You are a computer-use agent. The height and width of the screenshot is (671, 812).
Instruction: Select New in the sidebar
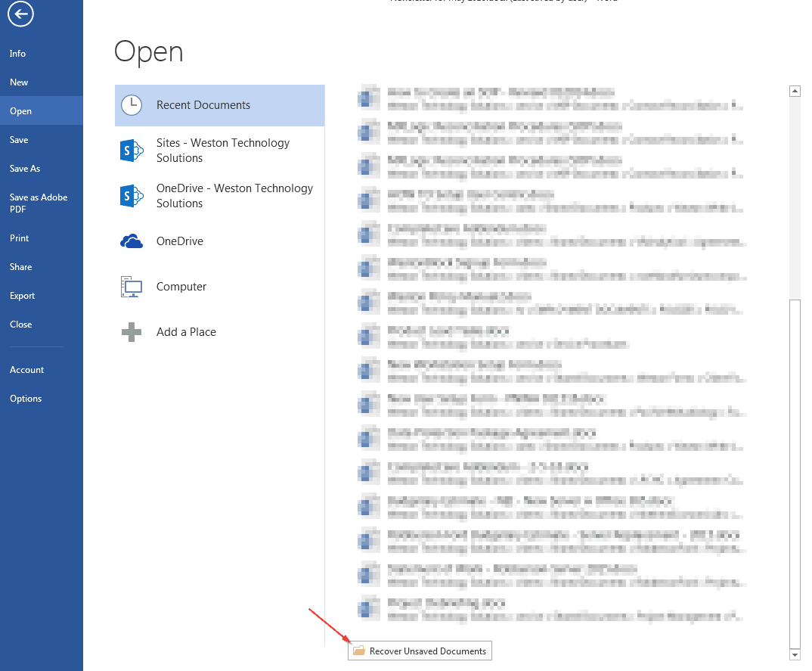pos(42,82)
